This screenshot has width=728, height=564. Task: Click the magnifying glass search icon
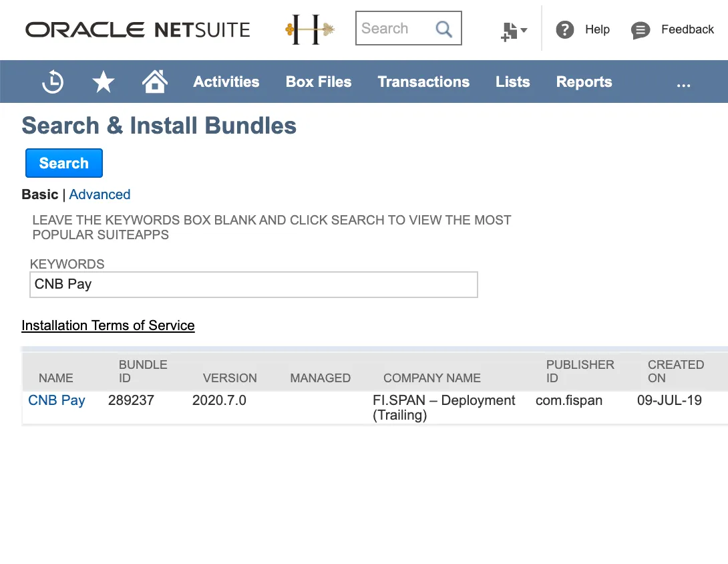444,29
